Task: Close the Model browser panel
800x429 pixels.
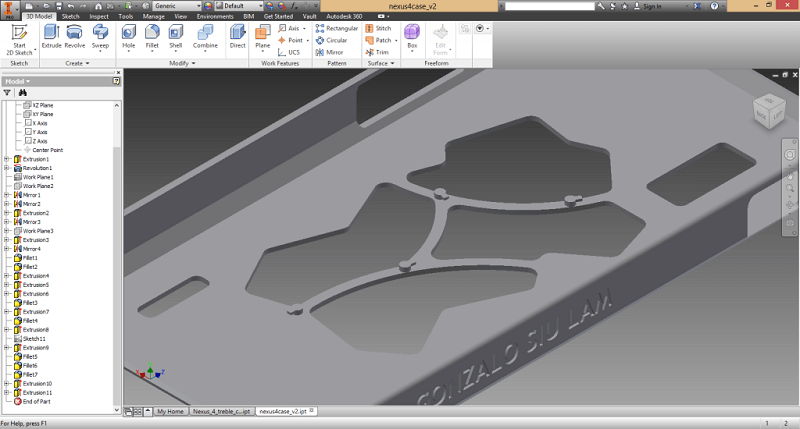Action: 118,72
